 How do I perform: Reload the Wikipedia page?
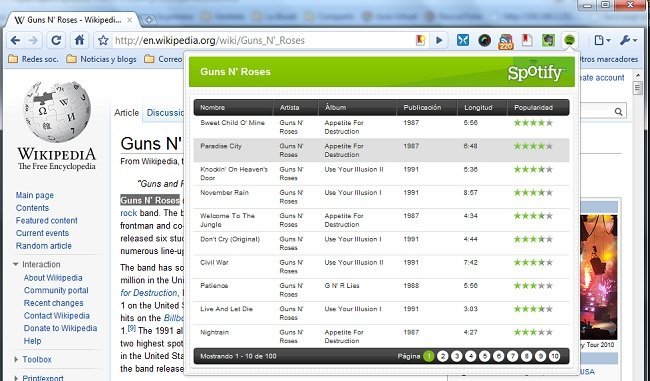click(56, 40)
